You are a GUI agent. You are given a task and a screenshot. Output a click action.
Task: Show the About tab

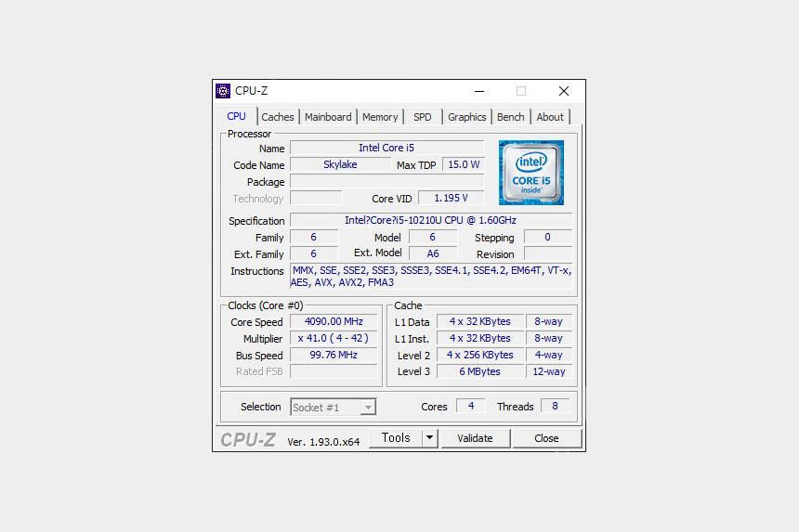pos(550,117)
